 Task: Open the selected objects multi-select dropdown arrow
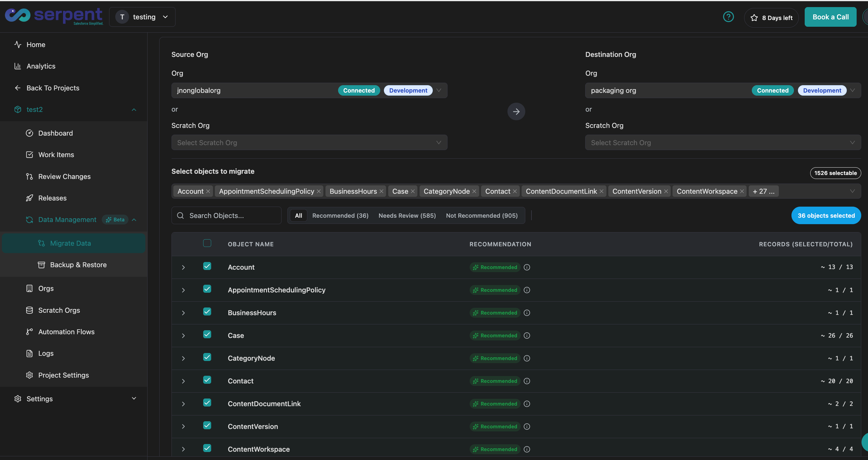pyautogui.click(x=852, y=192)
